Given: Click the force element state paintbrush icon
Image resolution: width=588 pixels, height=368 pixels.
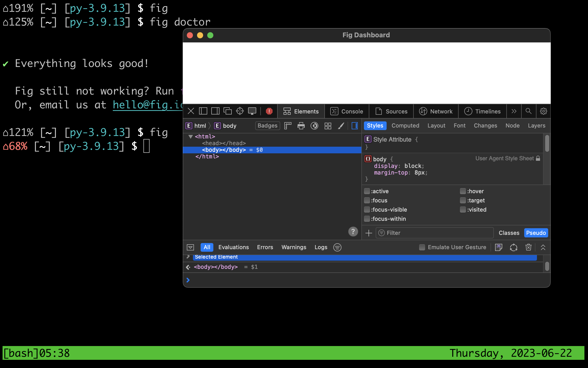Looking at the screenshot, I should (341, 126).
